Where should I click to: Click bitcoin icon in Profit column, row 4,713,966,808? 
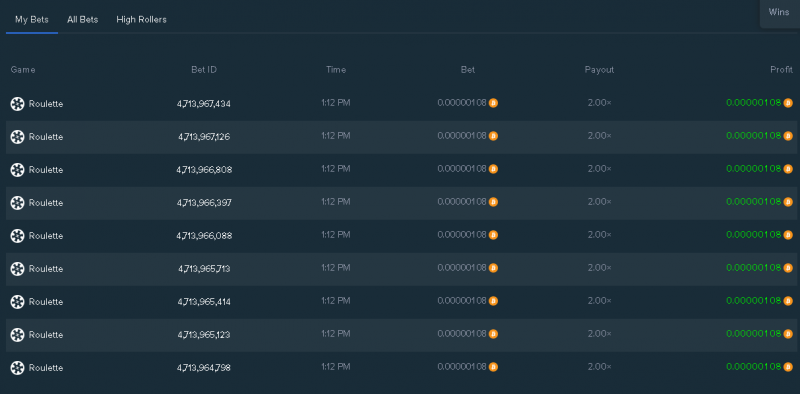point(788,169)
